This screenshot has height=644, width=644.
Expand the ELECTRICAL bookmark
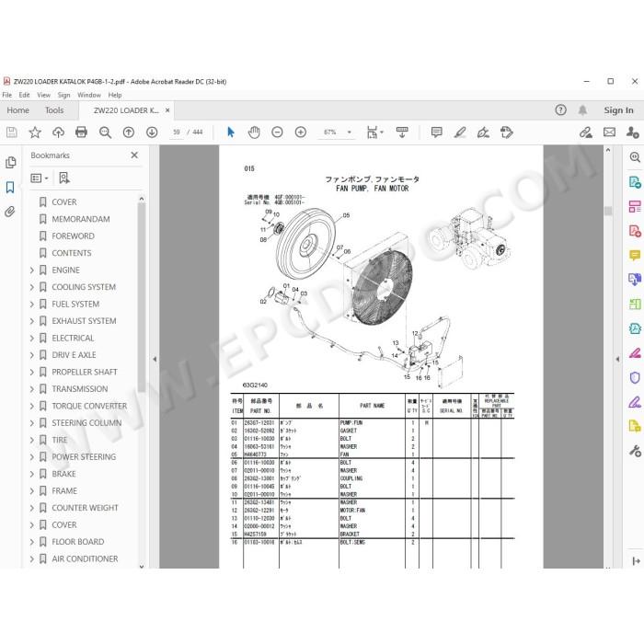(32, 338)
